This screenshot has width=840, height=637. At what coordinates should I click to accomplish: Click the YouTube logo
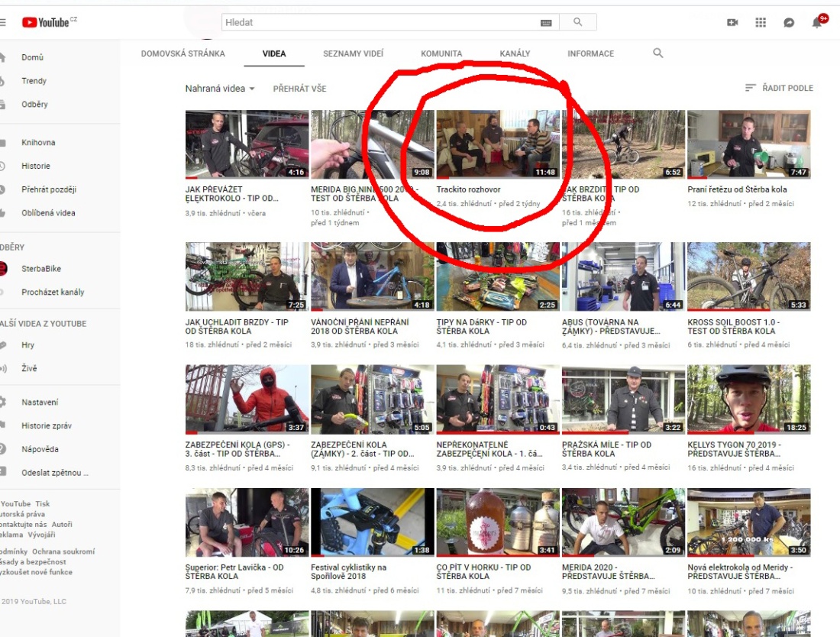49,22
